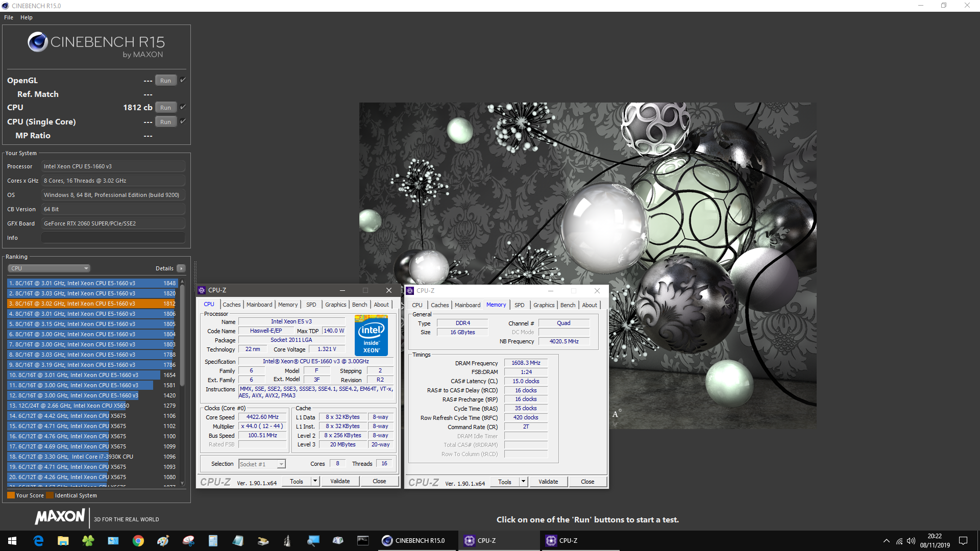980x551 pixels.
Task: Open Google Chrome from the taskbar
Action: (138, 541)
